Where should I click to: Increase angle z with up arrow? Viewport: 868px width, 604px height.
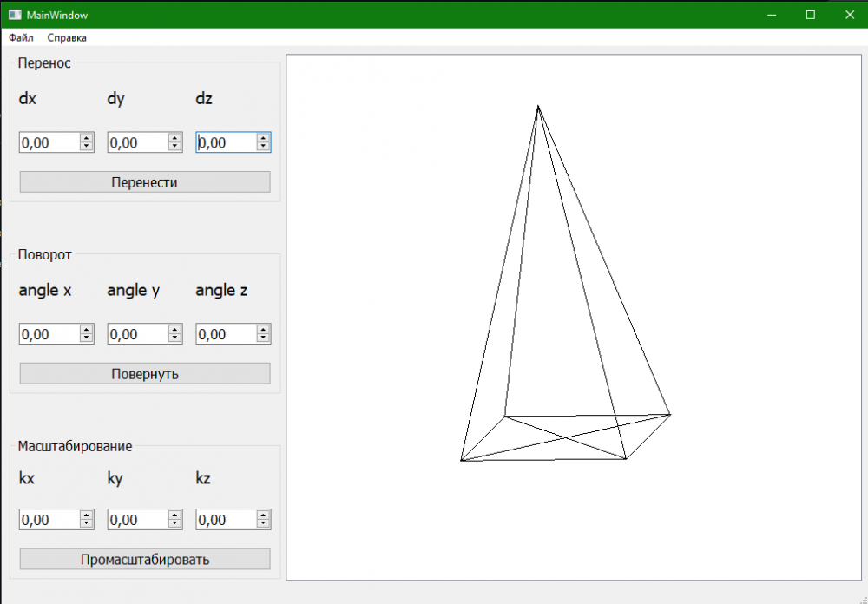(263, 329)
